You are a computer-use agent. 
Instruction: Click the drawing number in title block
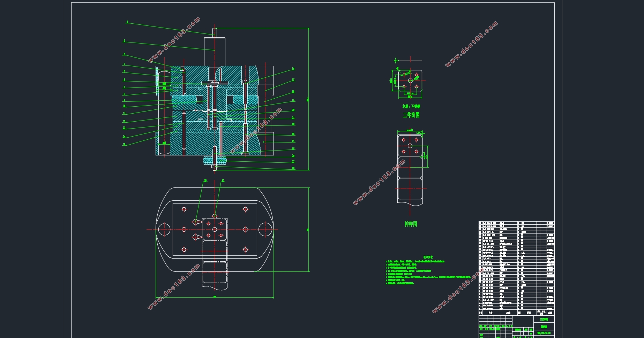point(544,333)
